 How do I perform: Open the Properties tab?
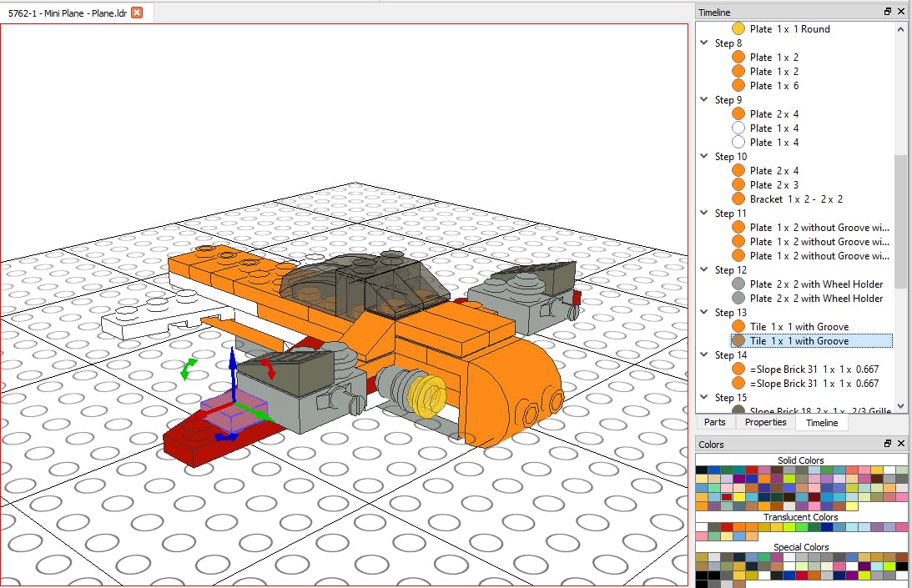765,422
